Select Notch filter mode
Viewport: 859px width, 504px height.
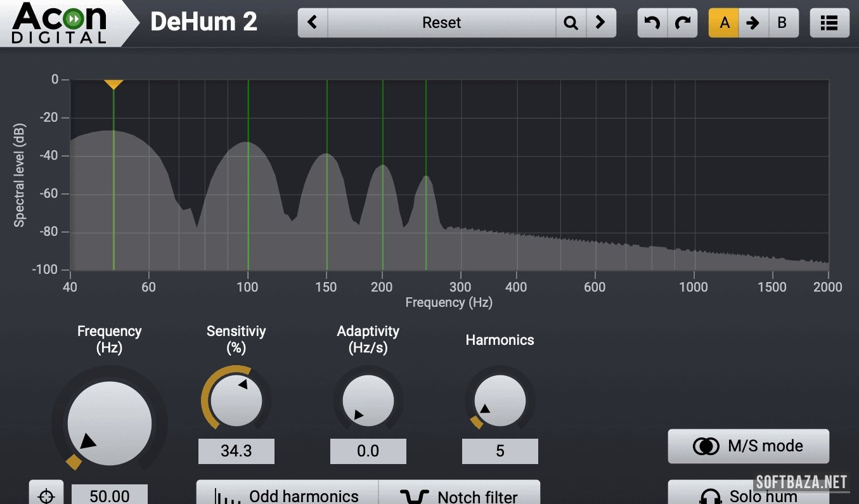[x=459, y=494]
